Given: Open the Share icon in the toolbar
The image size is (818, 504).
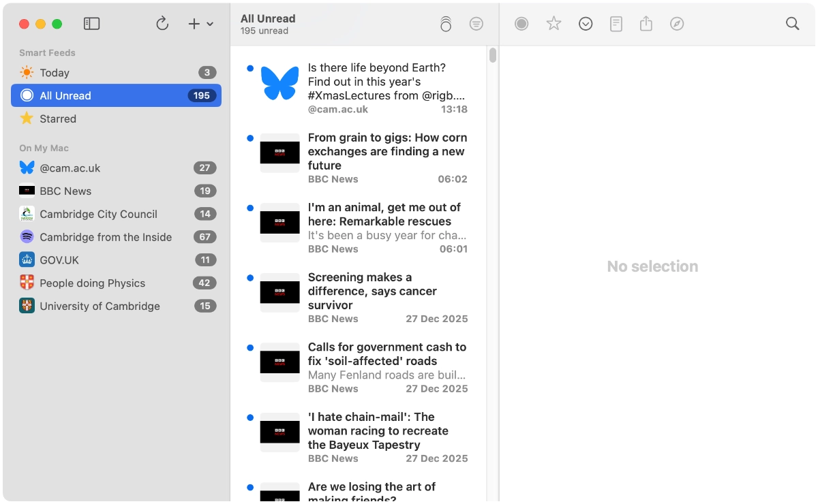Looking at the screenshot, I should [646, 23].
